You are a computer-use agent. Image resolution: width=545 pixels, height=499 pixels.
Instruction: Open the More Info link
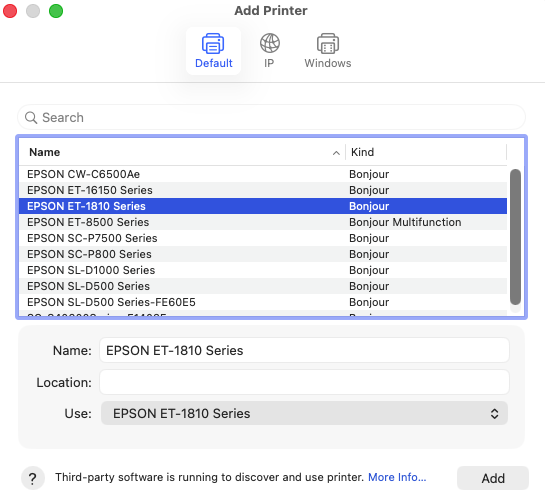click(x=397, y=477)
